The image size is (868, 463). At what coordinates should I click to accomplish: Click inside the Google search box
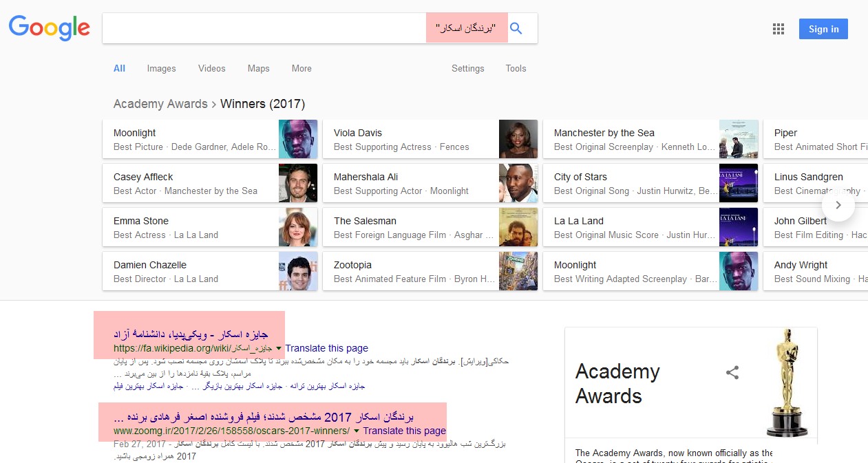click(262, 28)
